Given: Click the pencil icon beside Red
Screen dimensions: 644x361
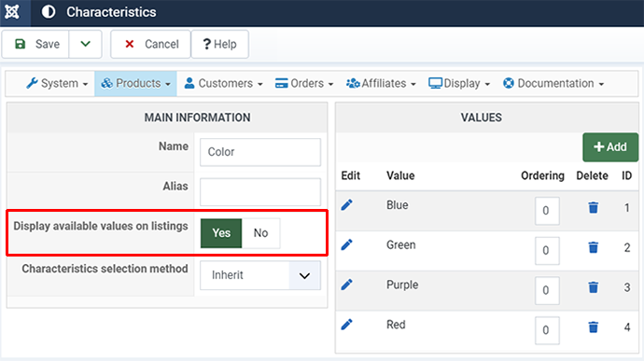Looking at the screenshot, I should (346, 325).
